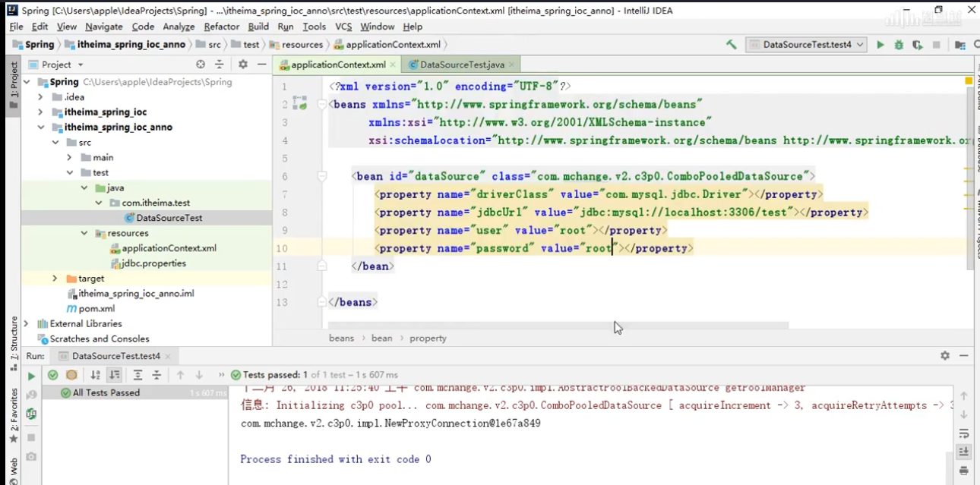Click the locate (scroll from source) icon in Project panel

pyautogui.click(x=201, y=65)
